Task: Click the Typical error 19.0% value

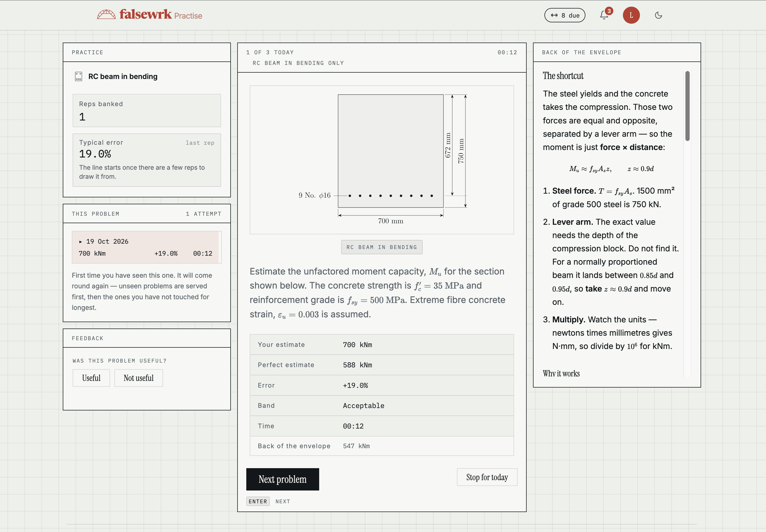Action: [x=95, y=154]
